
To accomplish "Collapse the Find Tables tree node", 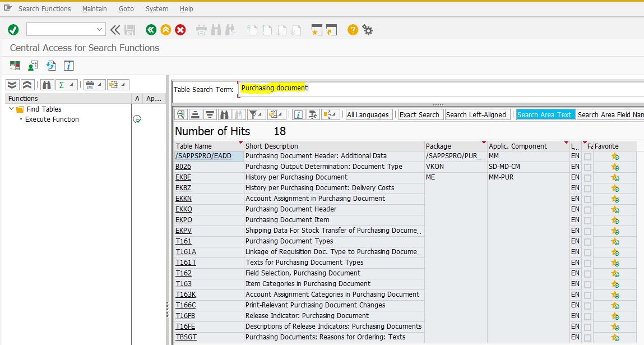I will point(12,109).
